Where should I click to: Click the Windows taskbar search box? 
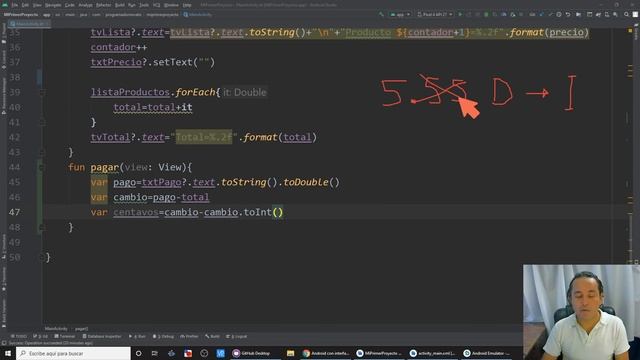point(73,353)
